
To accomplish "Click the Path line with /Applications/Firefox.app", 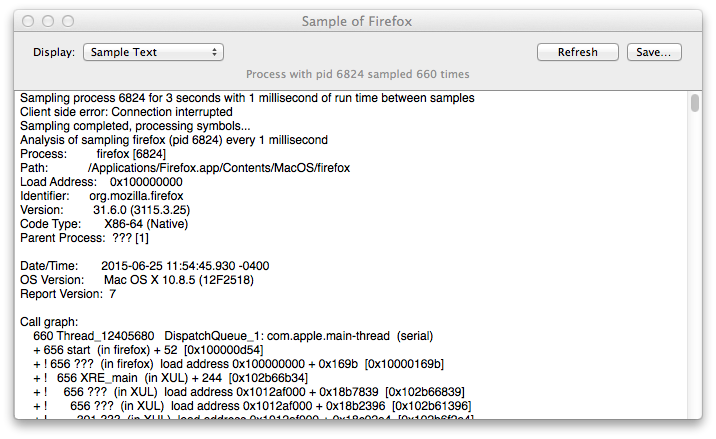I will tap(185, 168).
